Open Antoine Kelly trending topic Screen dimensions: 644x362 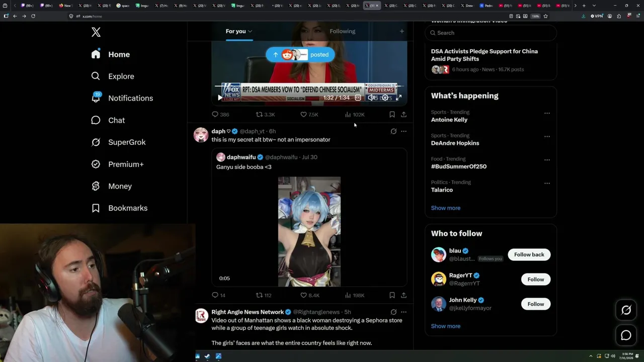coord(449,120)
